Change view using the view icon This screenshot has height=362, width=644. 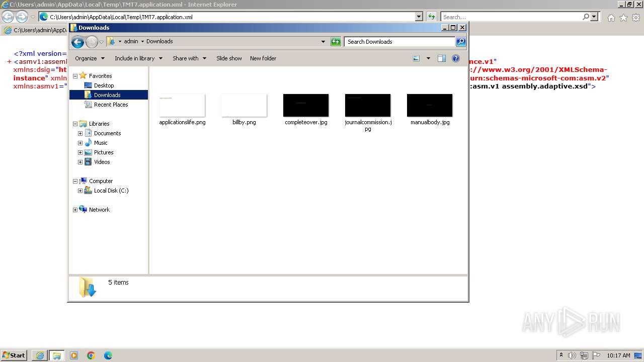pyautogui.click(x=416, y=58)
